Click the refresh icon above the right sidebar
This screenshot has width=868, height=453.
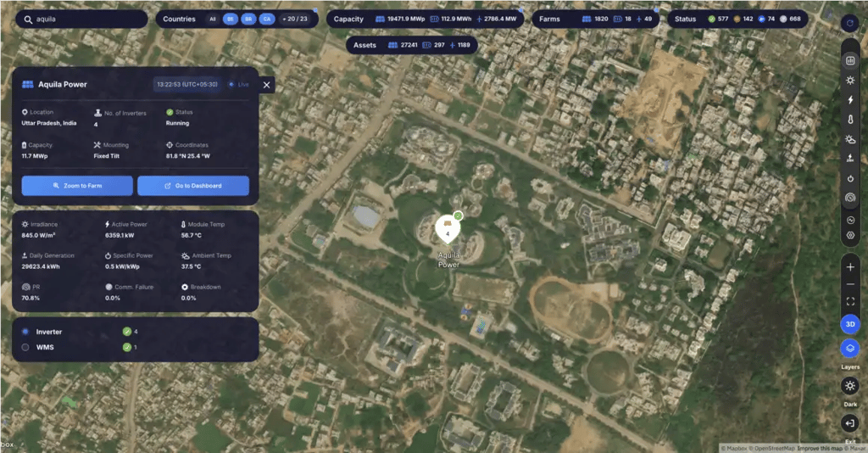[849, 23]
